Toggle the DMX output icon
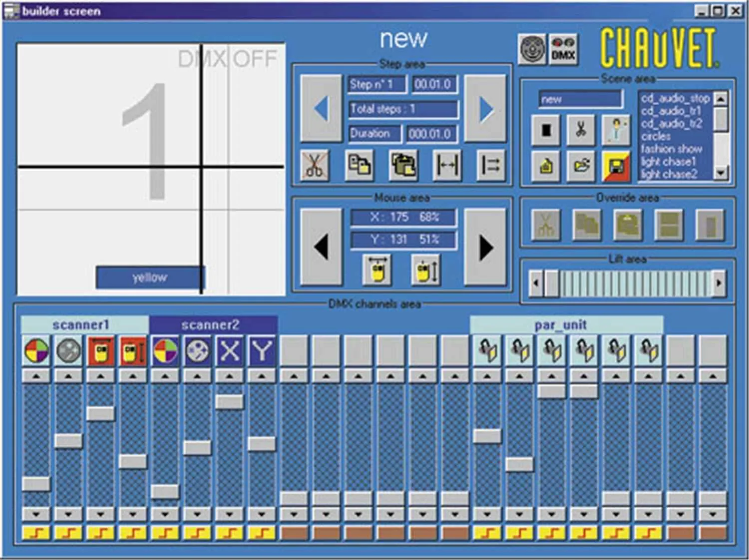This screenshot has height=560, width=749. [563, 49]
